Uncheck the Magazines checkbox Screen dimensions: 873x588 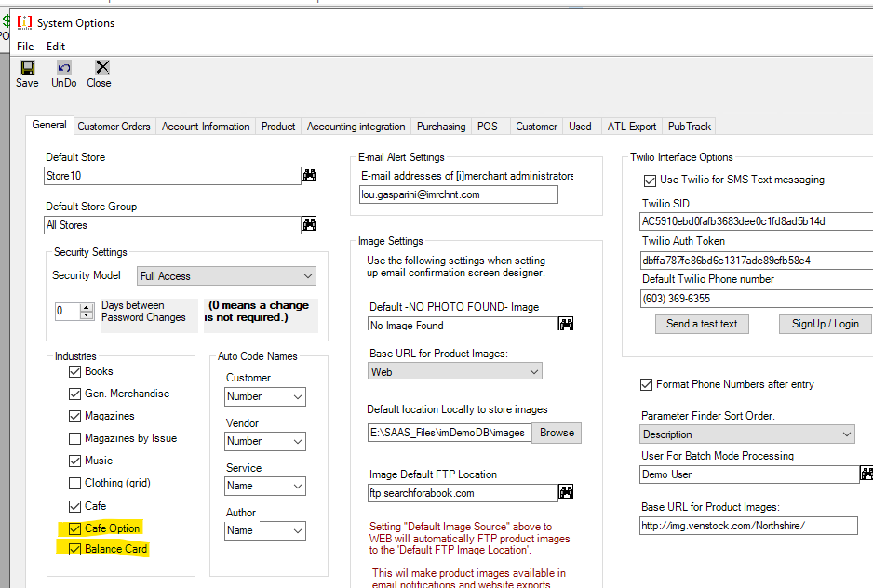(74, 416)
